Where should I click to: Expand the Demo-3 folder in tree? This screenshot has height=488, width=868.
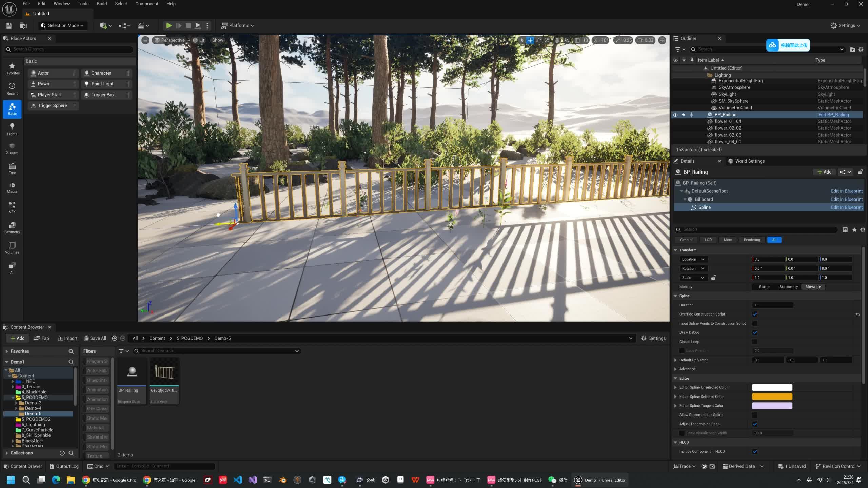[x=16, y=403]
